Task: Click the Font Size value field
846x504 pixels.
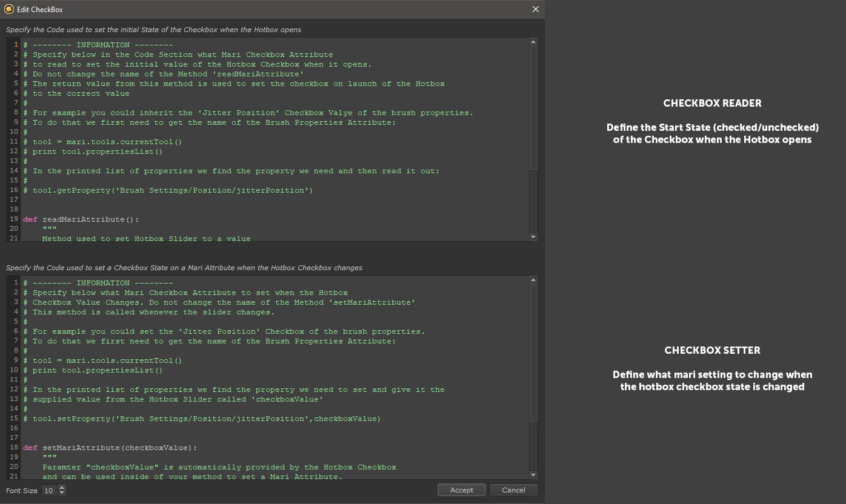Action: pyautogui.click(x=50, y=490)
